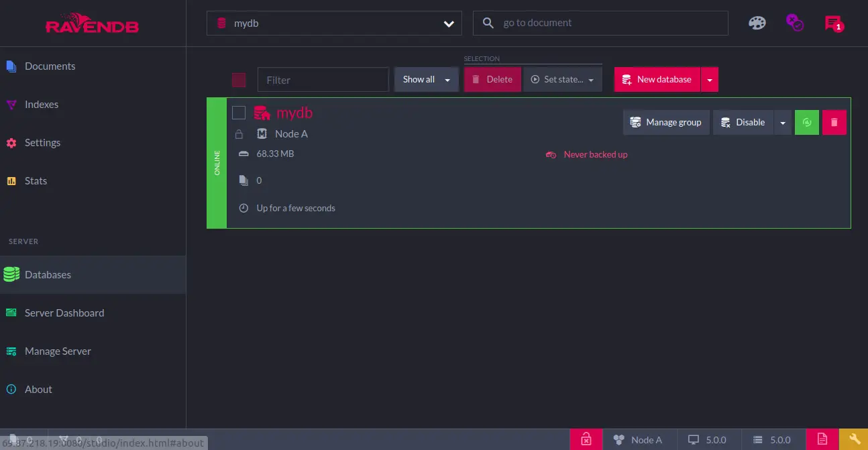The height and width of the screenshot is (450, 868).
Task: Go to Indexes in sidebar
Action: pos(93,105)
